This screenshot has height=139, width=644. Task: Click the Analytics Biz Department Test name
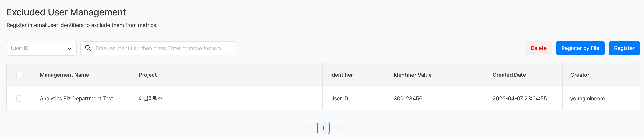pyautogui.click(x=76, y=99)
